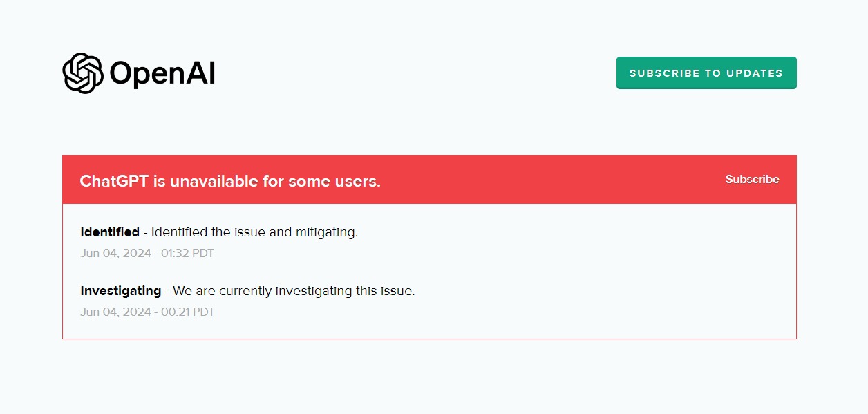Open the 'ChatGPT is unavailable for some users' incident
The height and width of the screenshot is (414, 868).
click(x=230, y=181)
